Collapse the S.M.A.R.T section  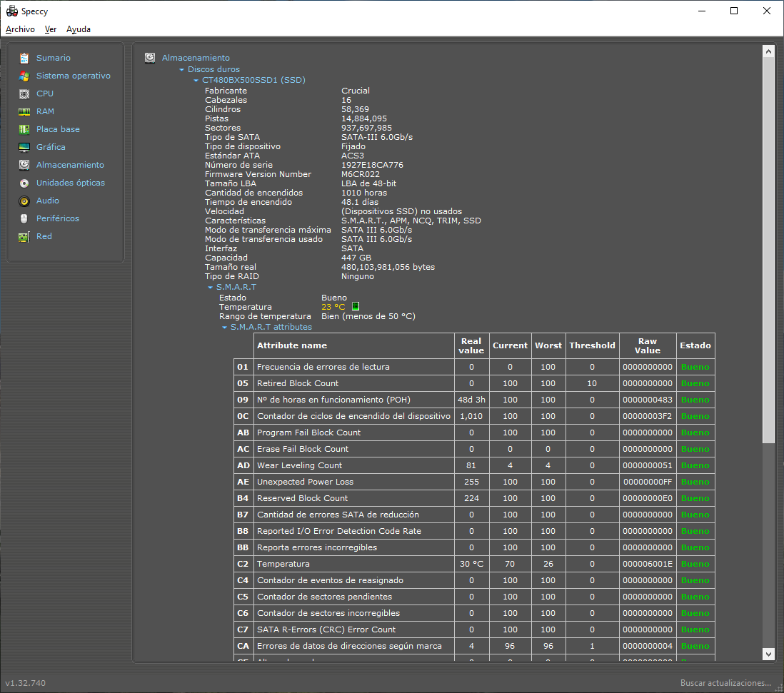click(209, 285)
